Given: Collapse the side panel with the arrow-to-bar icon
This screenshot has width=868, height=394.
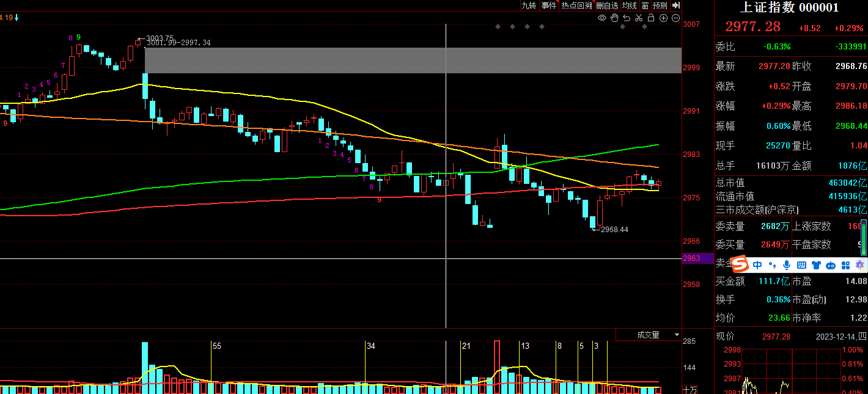Looking at the screenshot, I should tap(675, 5).
